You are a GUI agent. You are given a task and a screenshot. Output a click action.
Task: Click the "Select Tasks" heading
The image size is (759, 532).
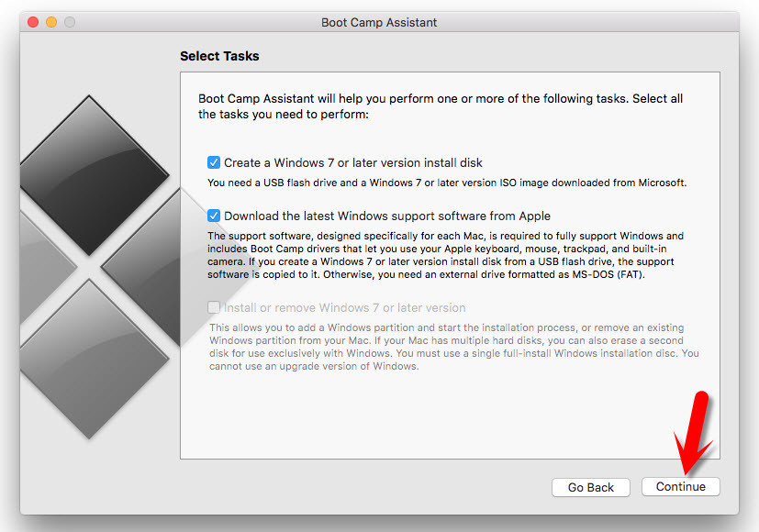[x=219, y=56]
